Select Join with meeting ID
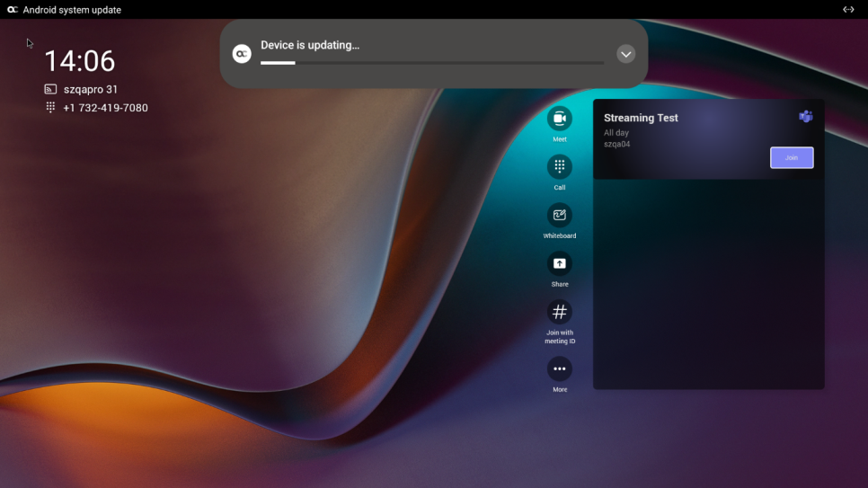The image size is (868, 488). pos(559,312)
